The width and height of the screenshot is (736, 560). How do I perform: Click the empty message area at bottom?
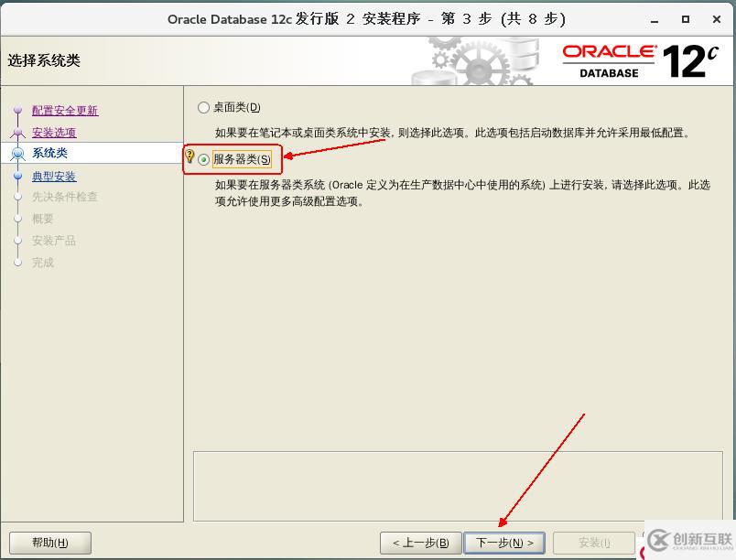(458, 487)
